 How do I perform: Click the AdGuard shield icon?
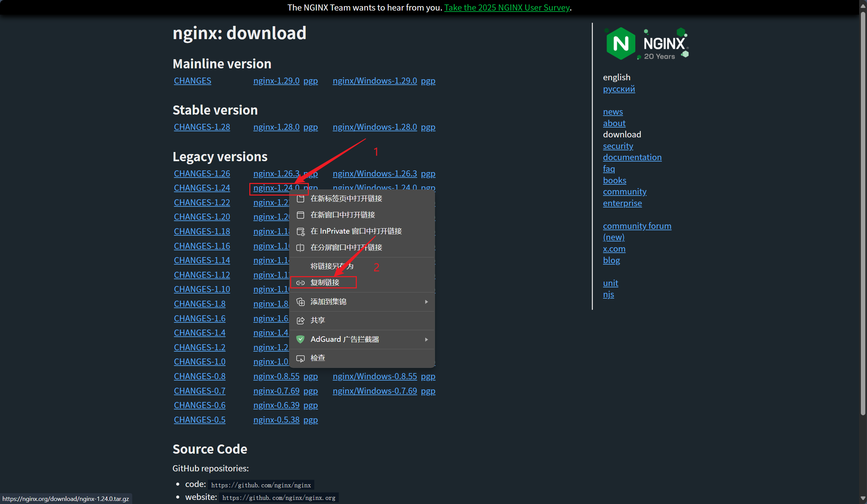(x=300, y=339)
